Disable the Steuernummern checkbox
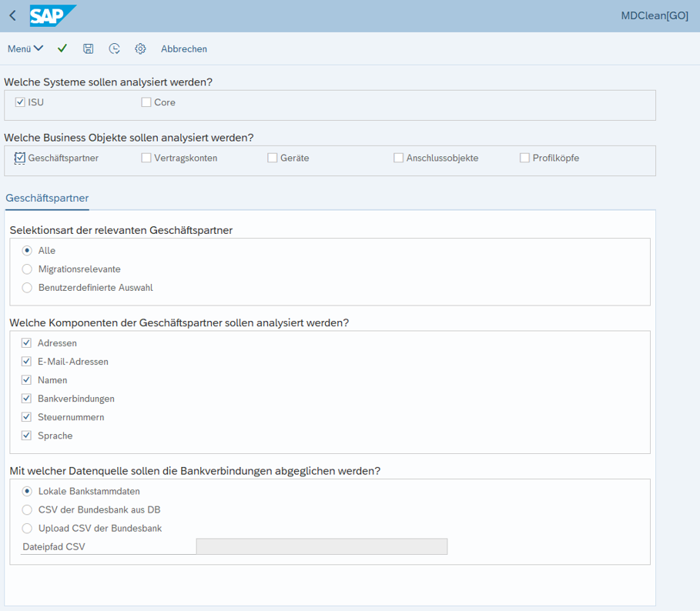The height and width of the screenshot is (611, 700). pyautogui.click(x=26, y=417)
